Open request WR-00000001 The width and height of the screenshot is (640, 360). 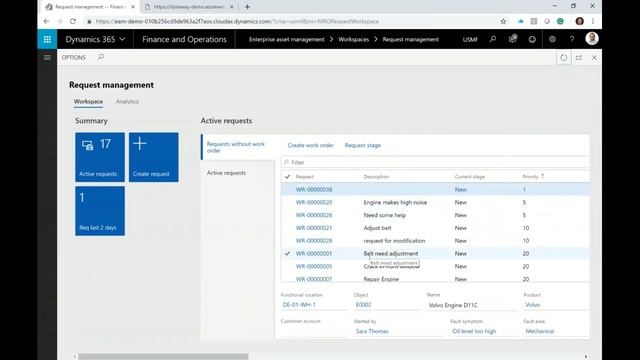pyautogui.click(x=314, y=253)
